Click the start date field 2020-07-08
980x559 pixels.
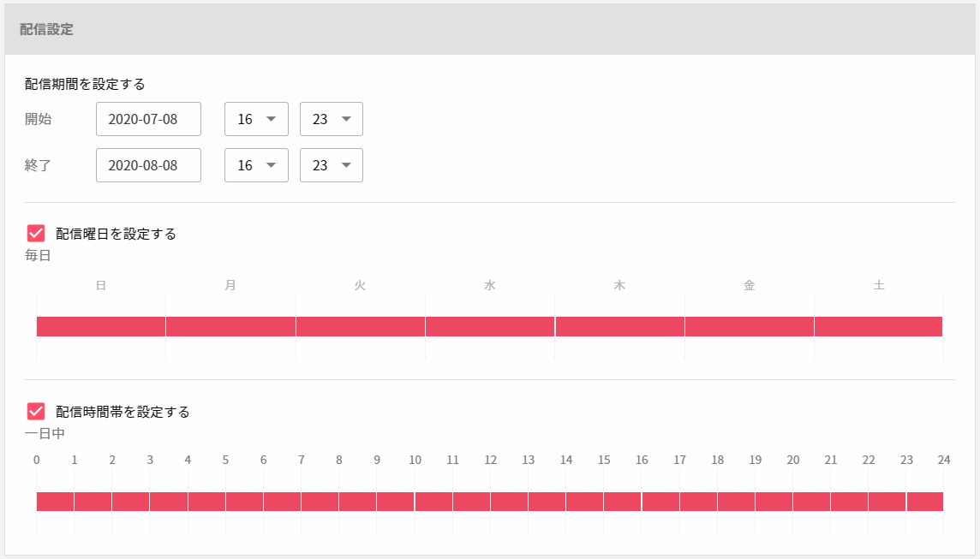coord(148,119)
